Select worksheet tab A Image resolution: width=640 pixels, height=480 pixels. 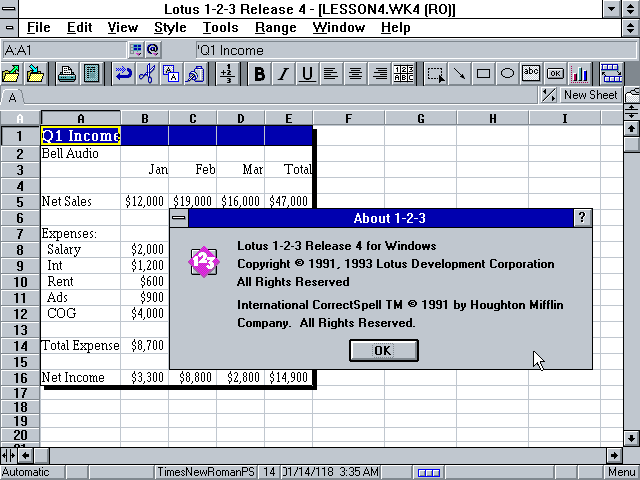click(x=12, y=98)
